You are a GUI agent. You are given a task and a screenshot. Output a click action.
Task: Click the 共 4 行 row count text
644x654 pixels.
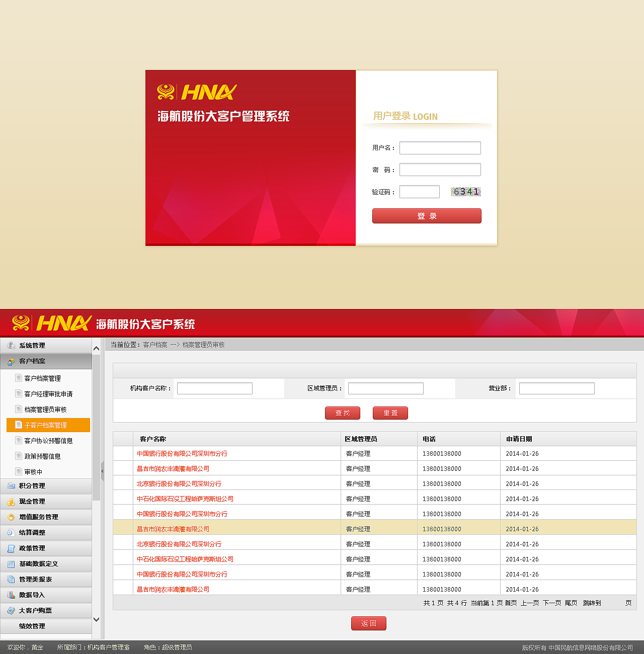pyautogui.click(x=457, y=603)
